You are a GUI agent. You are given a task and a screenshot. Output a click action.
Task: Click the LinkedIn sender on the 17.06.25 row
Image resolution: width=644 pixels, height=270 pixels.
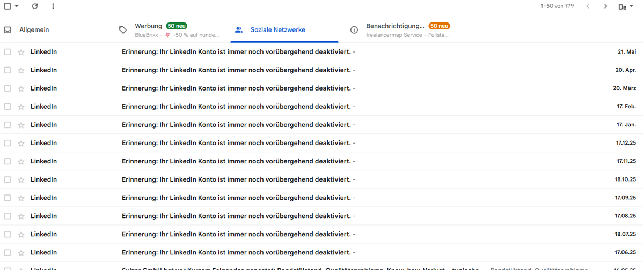pos(43,252)
